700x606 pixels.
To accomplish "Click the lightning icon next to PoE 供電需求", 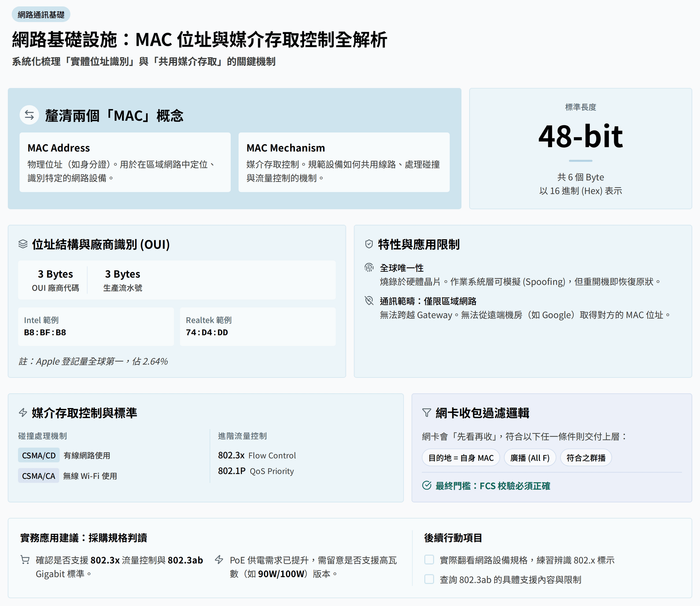I will pyautogui.click(x=219, y=560).
